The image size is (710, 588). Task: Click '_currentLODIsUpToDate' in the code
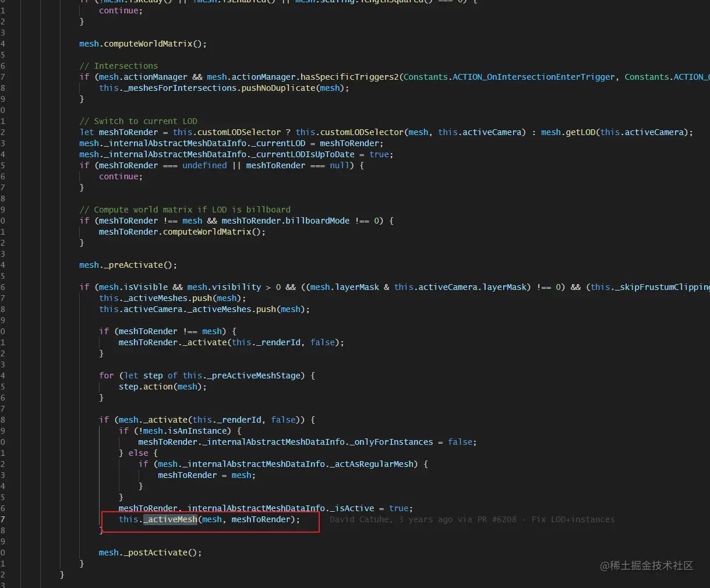point(303,154)
